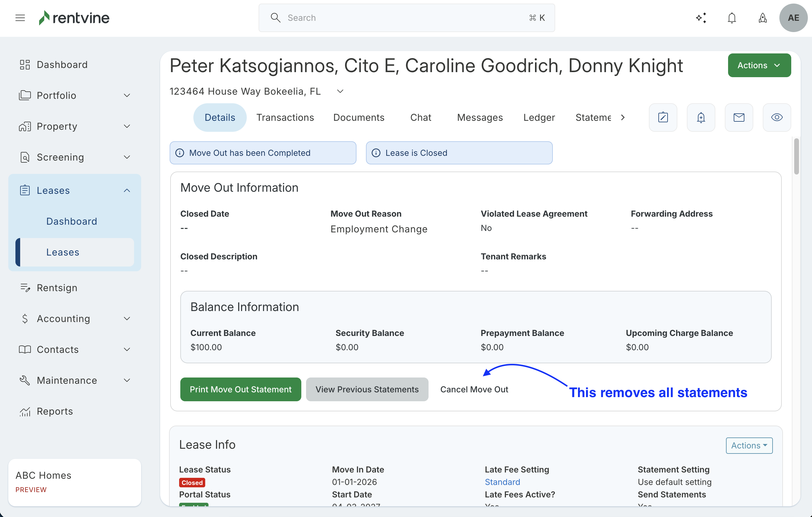Expand the Portfolio sidebar section

tap(74, 96)
